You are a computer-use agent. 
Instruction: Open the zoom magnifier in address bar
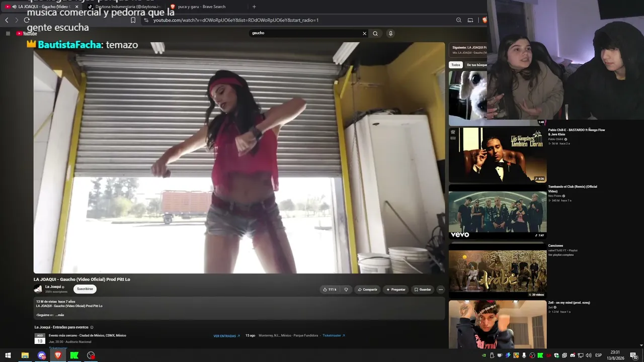click(458, 20)
